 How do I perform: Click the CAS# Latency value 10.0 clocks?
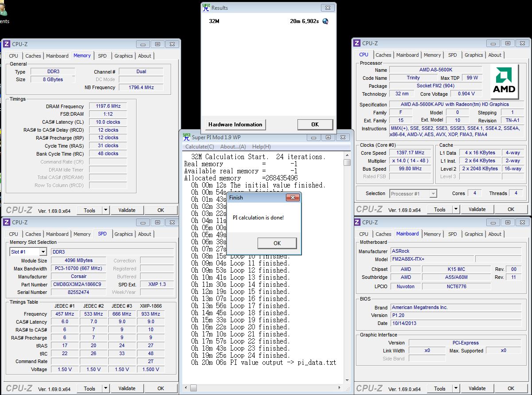point(108,122)
